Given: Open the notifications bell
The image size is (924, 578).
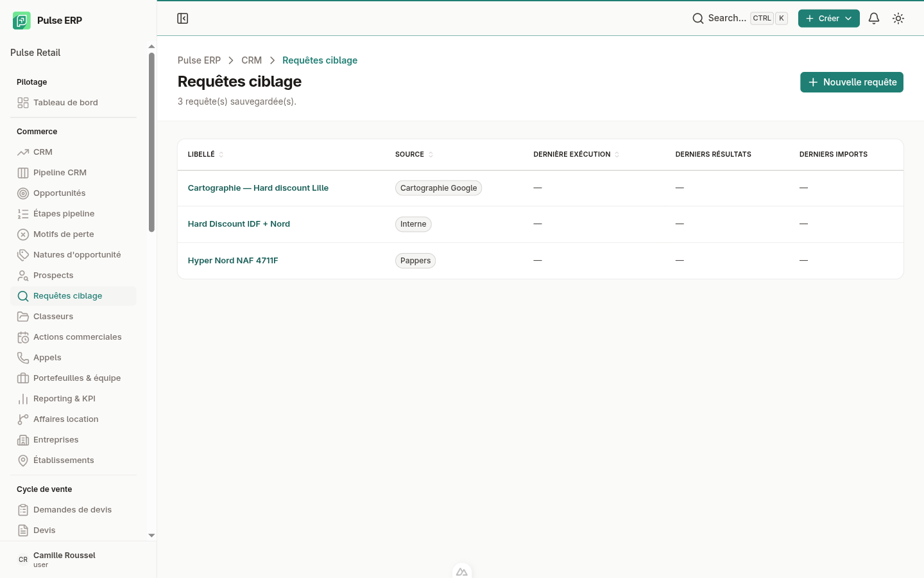Looking at the screenshot, I should (x=874, y=19).
